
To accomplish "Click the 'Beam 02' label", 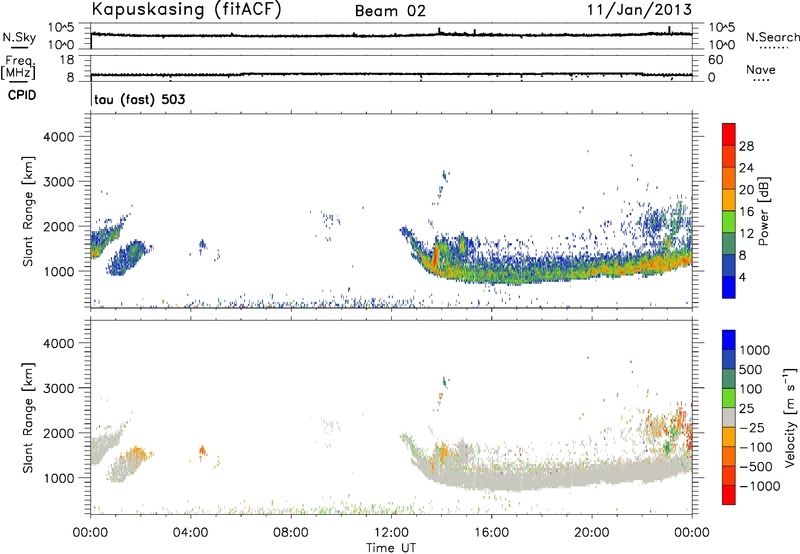I will [x=390, y=11].
